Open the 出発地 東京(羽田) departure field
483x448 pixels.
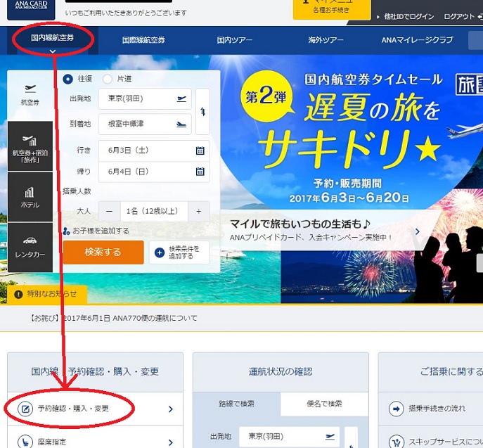coord(145,99)
